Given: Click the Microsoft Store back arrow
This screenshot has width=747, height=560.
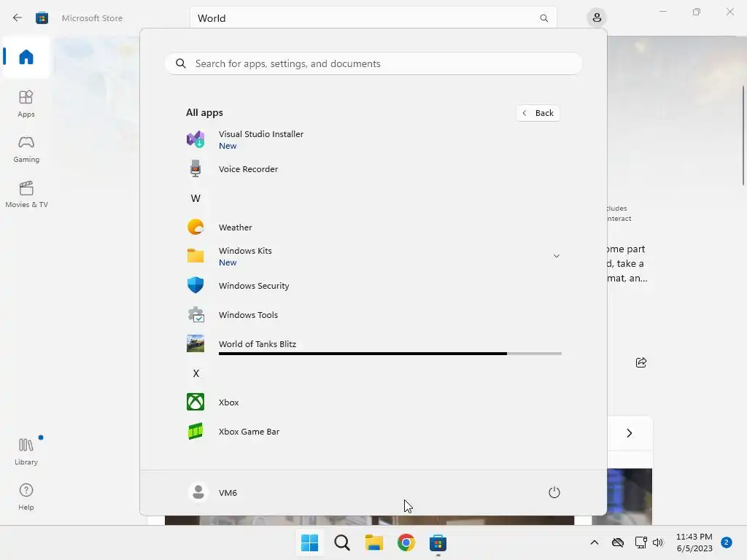Looking at the screenshot, I should pyautogui.click(x=18, y=18).
